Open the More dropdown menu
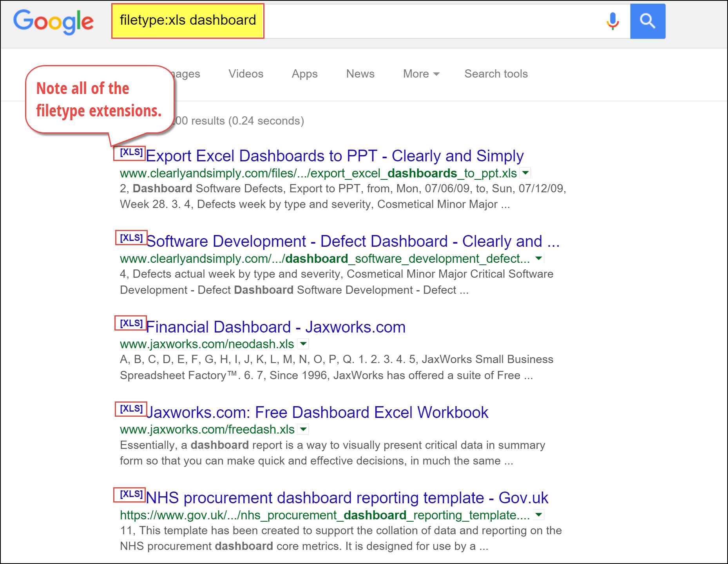This screenshot has height=564, width=728. (x=421, y=74)
